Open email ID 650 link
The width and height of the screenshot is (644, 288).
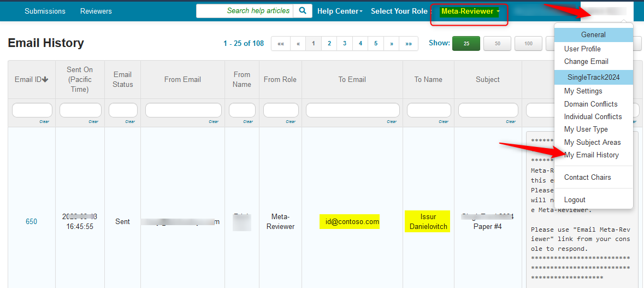click(32, 221)
